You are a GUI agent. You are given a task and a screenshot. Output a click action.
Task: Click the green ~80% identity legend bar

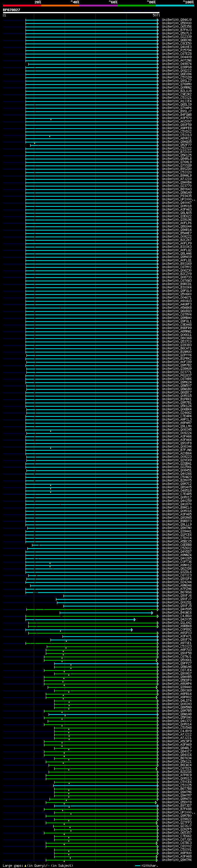[137, 6]
